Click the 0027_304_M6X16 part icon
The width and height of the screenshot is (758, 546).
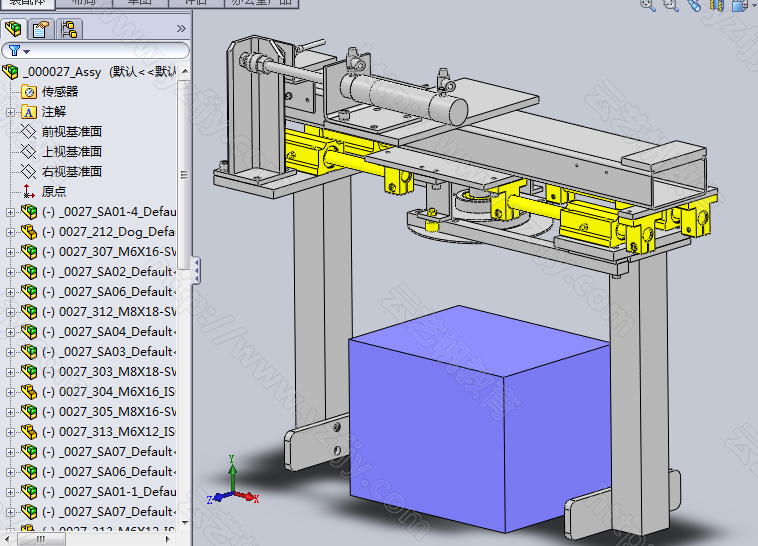29,392
